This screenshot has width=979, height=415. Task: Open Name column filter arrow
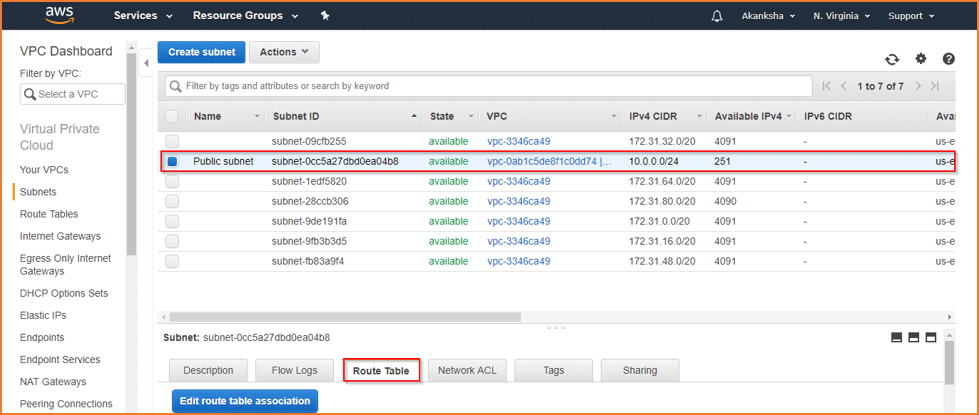(x=257, y=117)
